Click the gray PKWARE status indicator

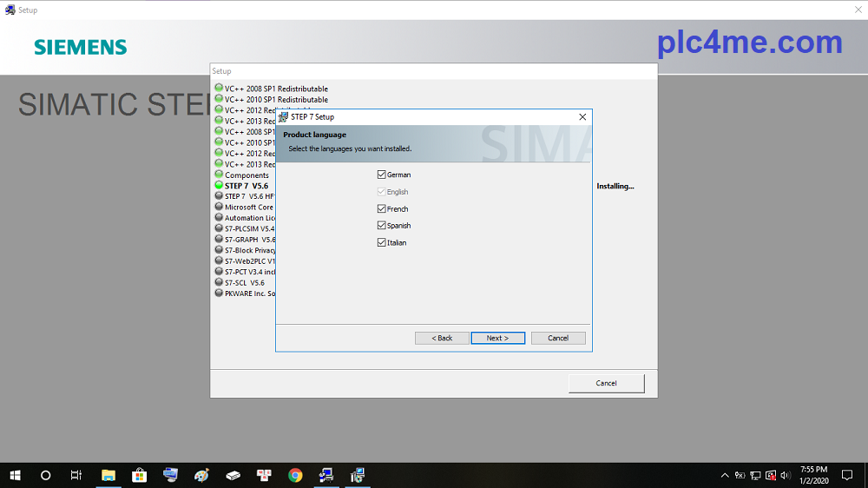pyautogui.click(x=219, y=293)
